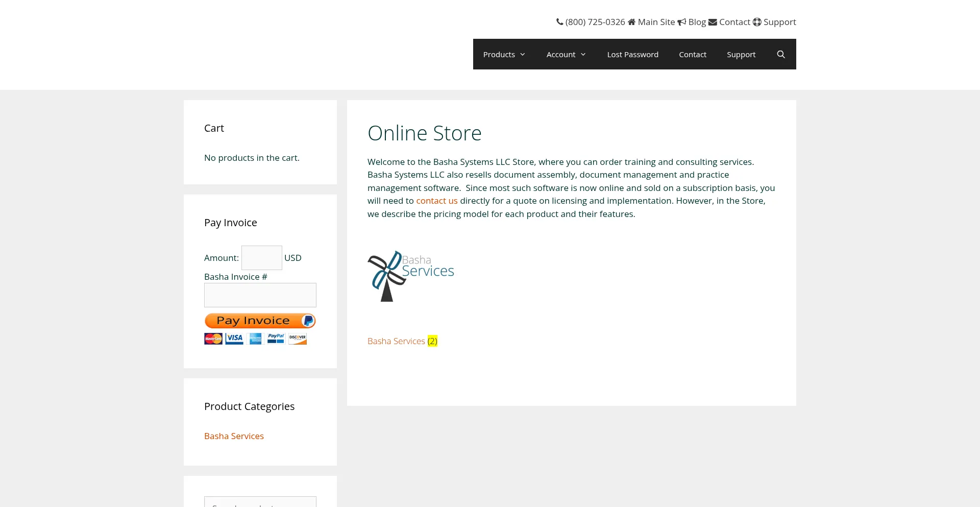
Task: Open the top bar Contact link
Action: coord(734,22)
